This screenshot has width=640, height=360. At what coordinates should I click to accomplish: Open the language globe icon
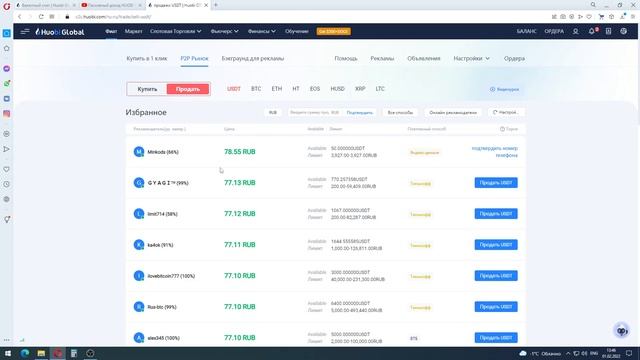click(x=623, y=31)
